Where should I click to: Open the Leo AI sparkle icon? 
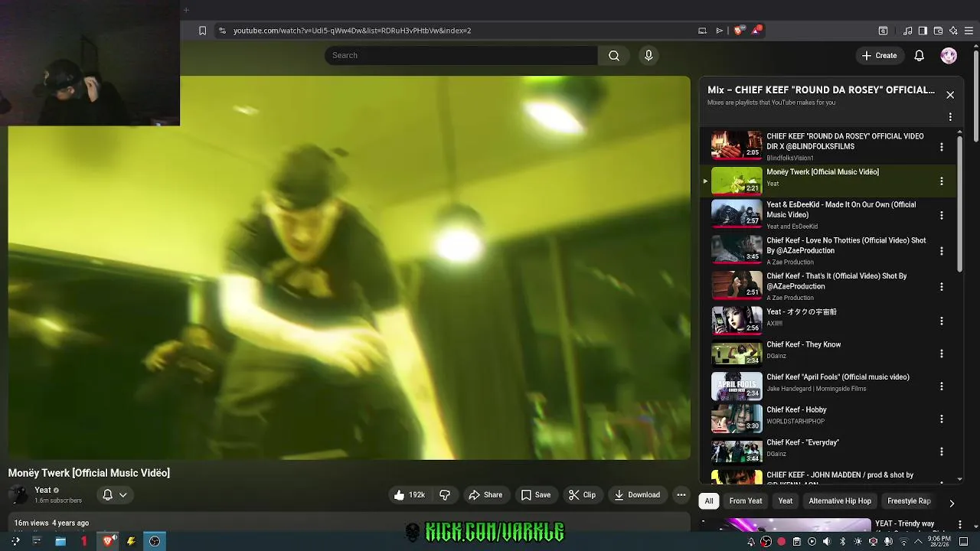[x=953, y=31]
